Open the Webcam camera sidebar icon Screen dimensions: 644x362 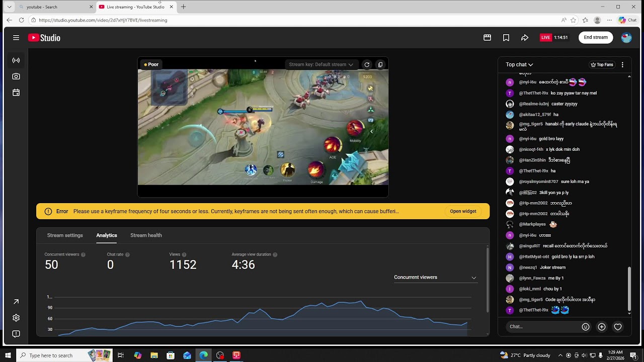coord(16,76)
